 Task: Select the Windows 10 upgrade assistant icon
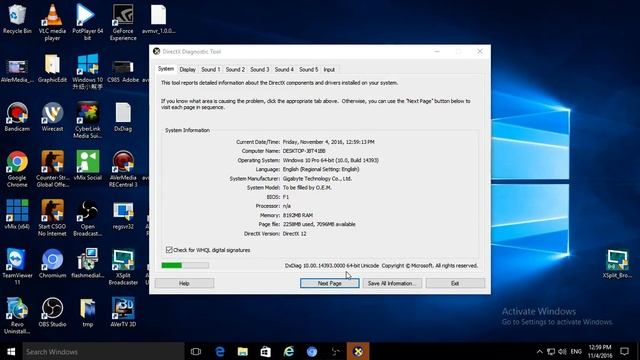tap(87, 71)
